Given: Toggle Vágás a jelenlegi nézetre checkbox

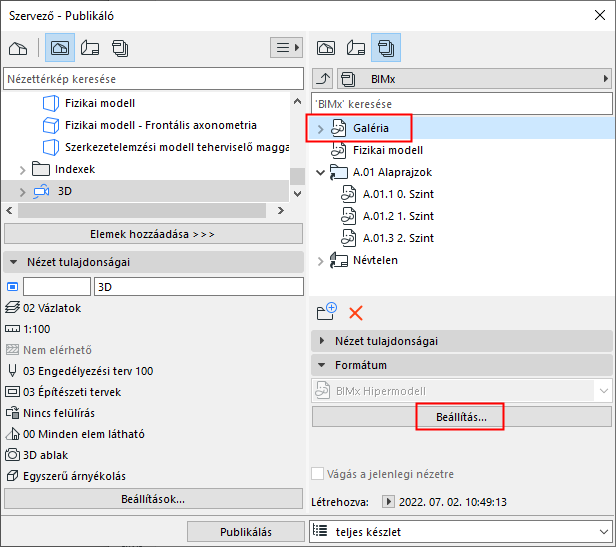Looking at the screenshot, I should pyautogui.click(x=317, y=474).
